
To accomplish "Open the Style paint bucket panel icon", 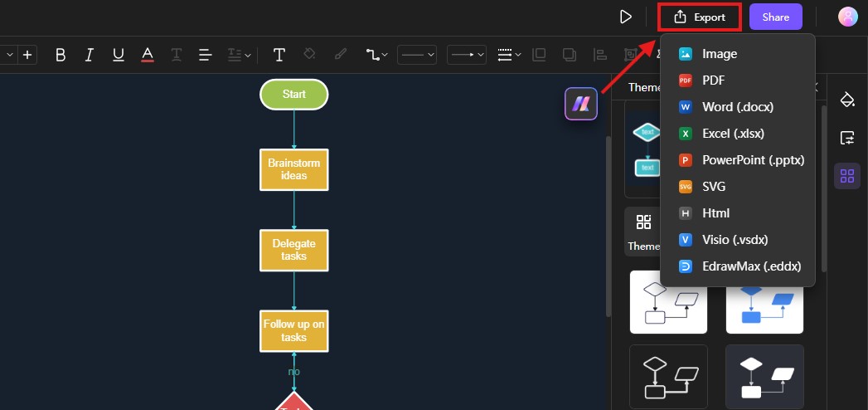I will point(847,100).
